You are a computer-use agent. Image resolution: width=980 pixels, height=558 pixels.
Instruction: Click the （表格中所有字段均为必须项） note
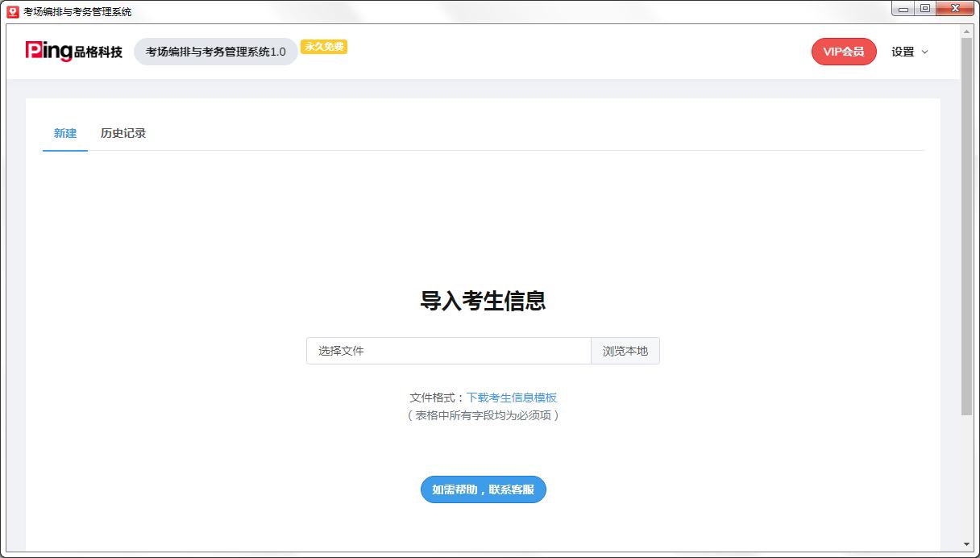click(483, 415)
